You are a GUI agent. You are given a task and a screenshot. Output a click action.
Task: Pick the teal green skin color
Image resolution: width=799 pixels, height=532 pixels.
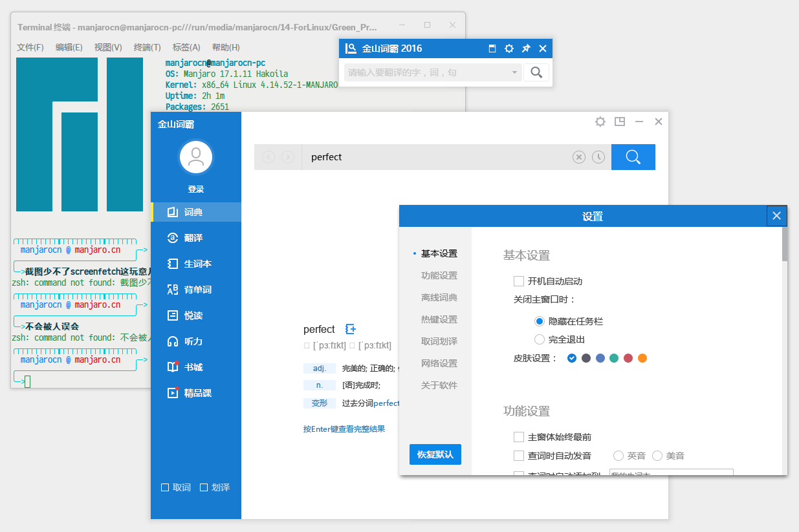[614, 358]
